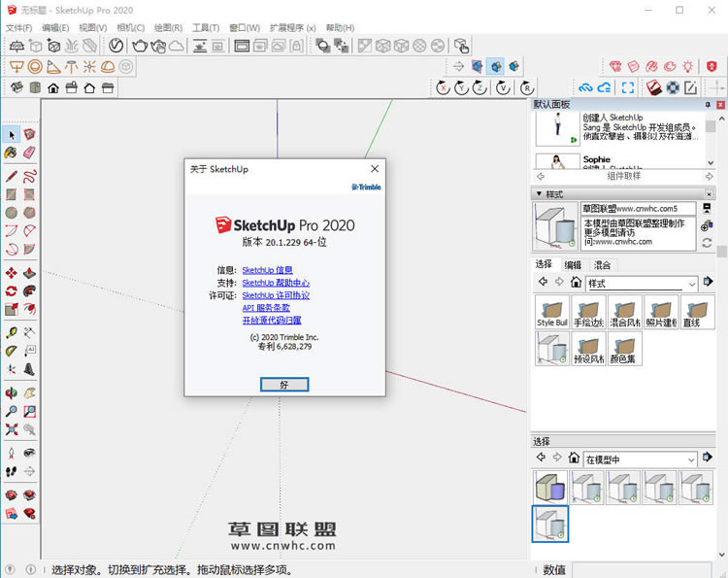
Task: Pick the Tape Measure tool
Action: click(12, 332)
